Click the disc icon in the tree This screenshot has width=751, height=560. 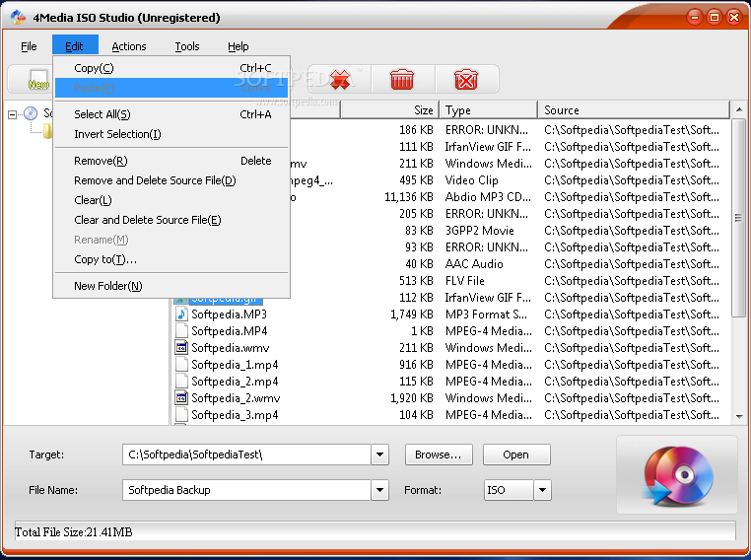[31, 113]
